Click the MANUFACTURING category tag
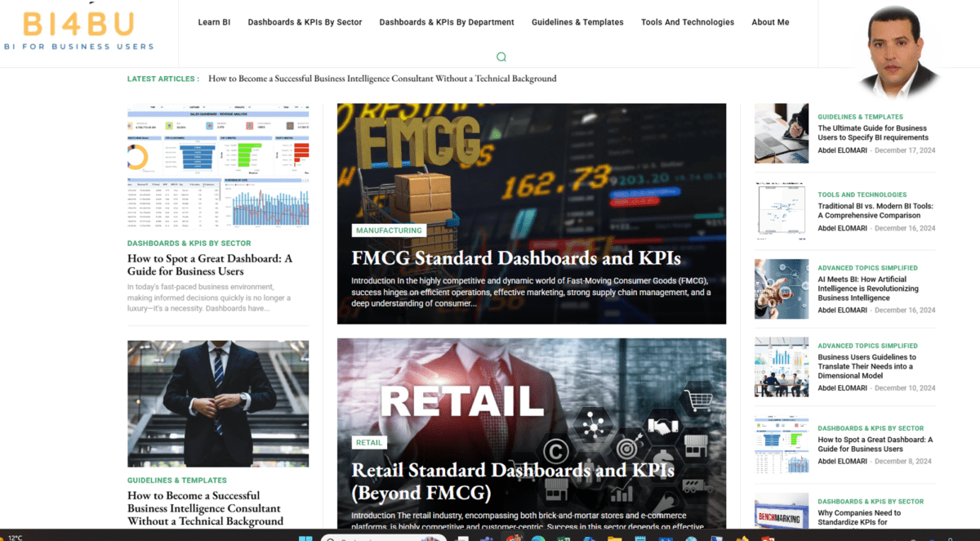980x541 pixels. (389, 230)
